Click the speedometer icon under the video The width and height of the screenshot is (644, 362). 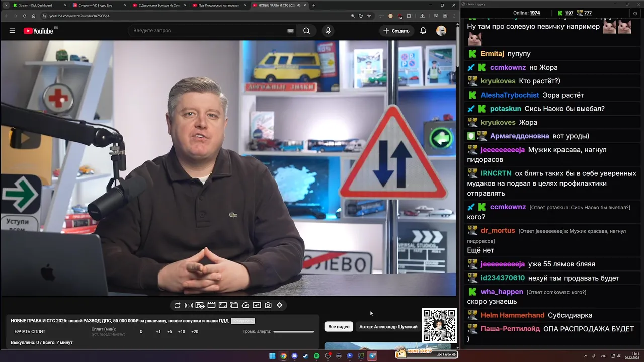(x=246, y=305)
